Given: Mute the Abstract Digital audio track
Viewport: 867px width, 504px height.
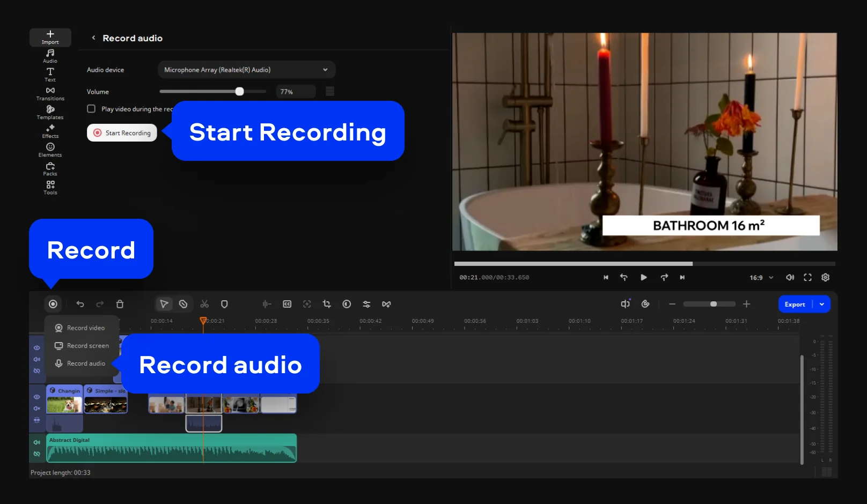Looking at the screenshot, I should point(37,442).
